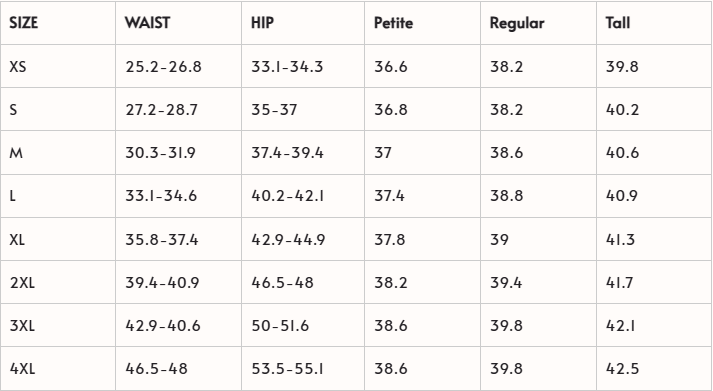Click the SIZE column header

point(24,23)
